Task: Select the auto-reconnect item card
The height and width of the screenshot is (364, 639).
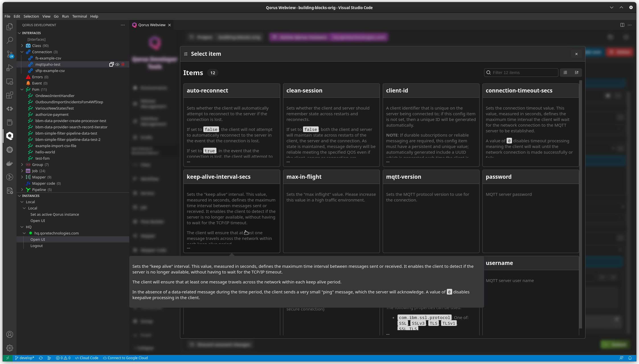Action: coord(232,125)
